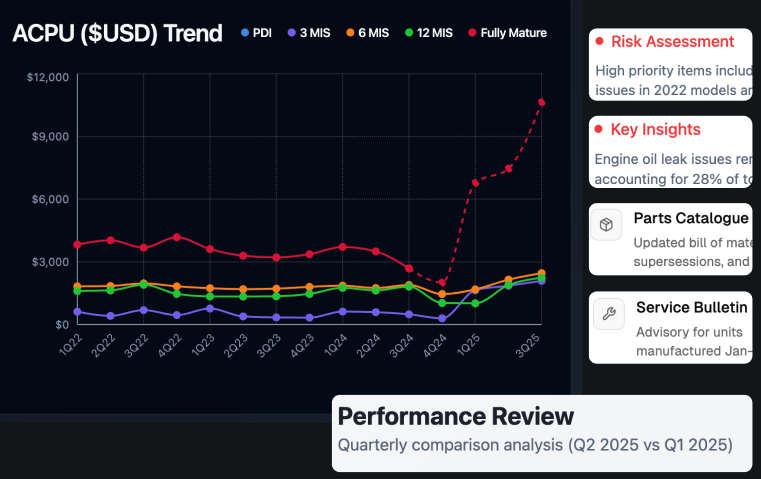
Task: Toggle the 12 MIS legend entry
Action: [429, 33]
